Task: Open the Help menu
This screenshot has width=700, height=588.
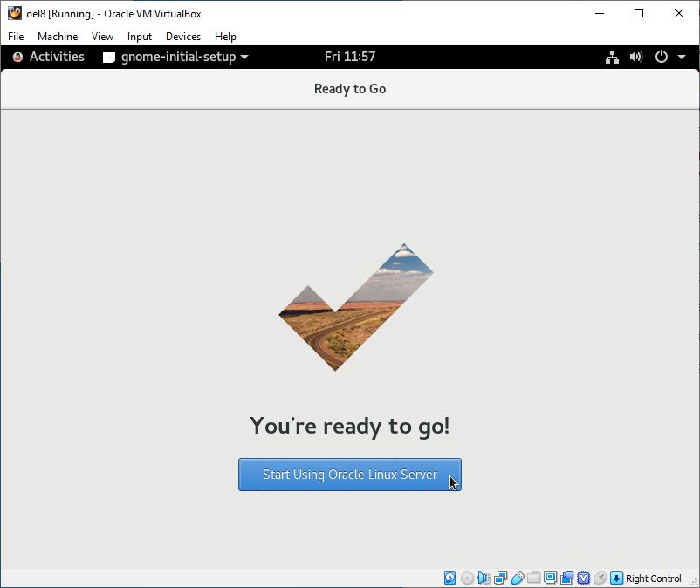Action: [x=225, y=37]
